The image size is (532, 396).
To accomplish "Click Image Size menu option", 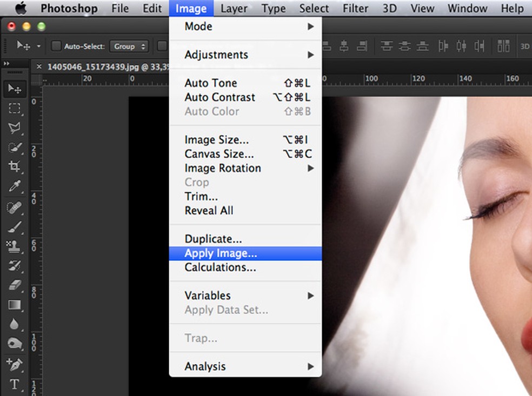I will coord(217,140).
